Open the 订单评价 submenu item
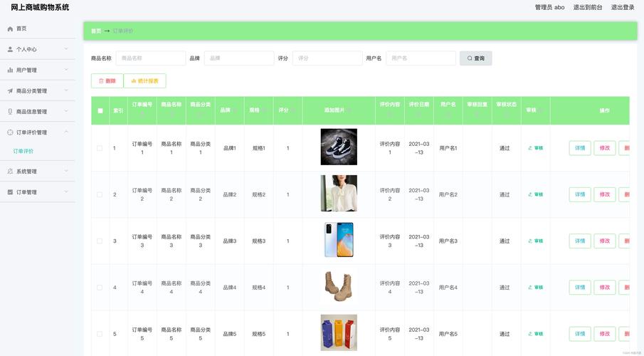The image size is (644, 356). (x=23, y=151)
